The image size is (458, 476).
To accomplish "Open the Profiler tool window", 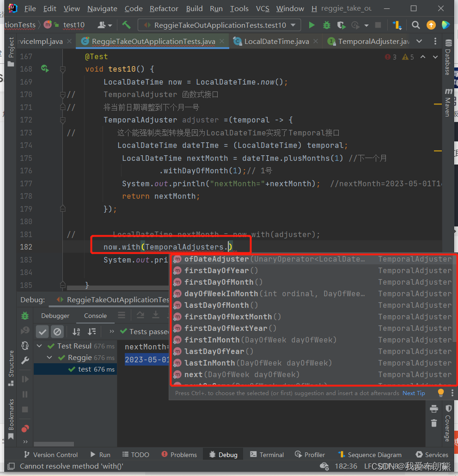I will coord(310,454).
